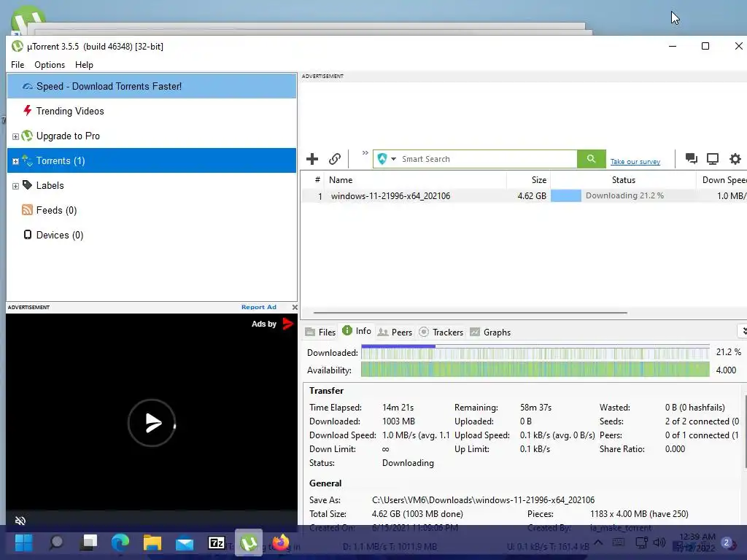Screen dimensions: 747x560
Task: Open the Help menu
Action: pos(84,65)
